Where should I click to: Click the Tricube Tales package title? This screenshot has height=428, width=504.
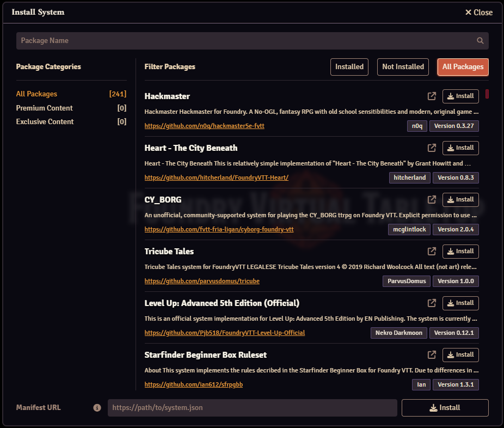coord(169,252)
